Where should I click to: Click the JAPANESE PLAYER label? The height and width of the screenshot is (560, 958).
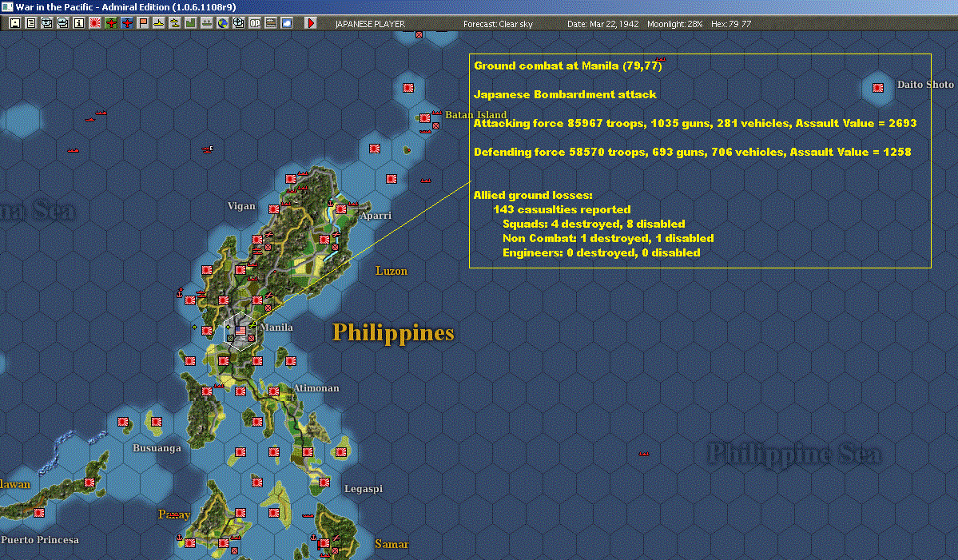tap(370, 24)
